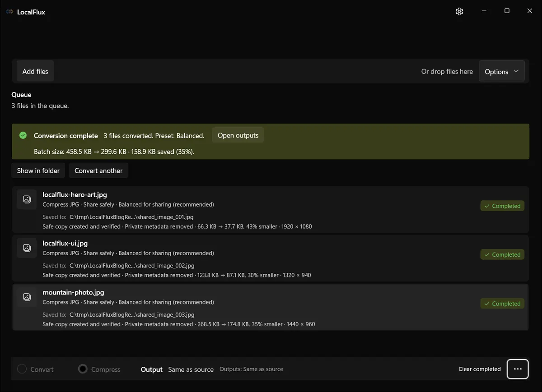Close the LocalFlux window
542x392 pixels.
530,11
